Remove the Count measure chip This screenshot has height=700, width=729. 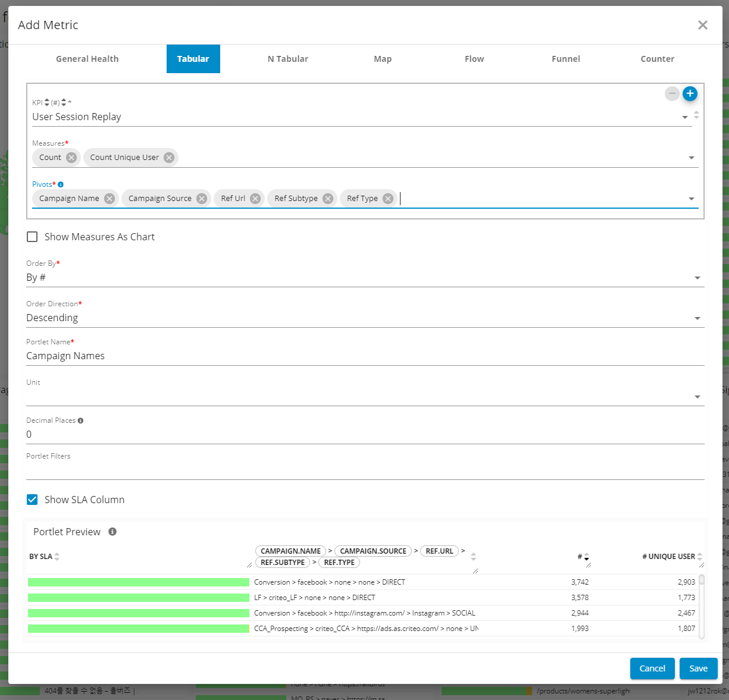(71, 158)
